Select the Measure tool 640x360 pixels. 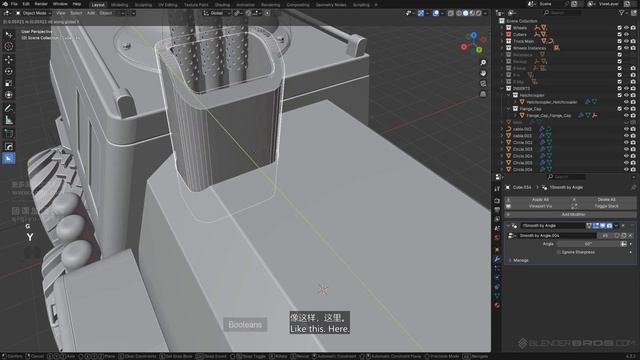click(x=9, y=120)
